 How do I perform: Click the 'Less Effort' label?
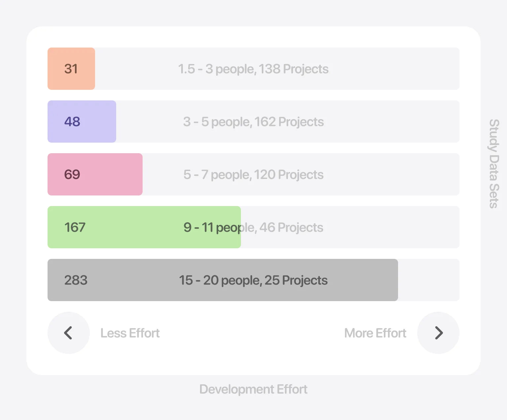coord(130,333)
